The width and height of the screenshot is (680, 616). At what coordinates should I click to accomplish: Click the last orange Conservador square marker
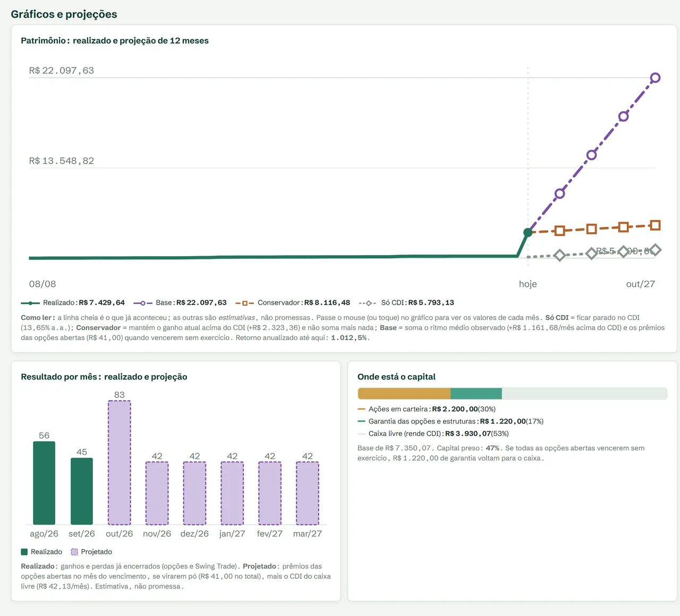tap(655, 225)
